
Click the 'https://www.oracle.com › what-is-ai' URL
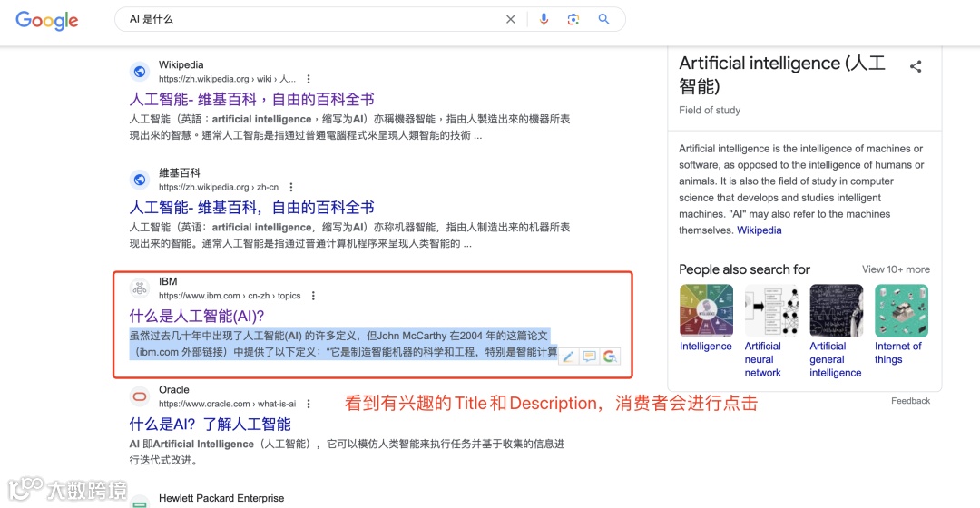(x=227, y=404)
